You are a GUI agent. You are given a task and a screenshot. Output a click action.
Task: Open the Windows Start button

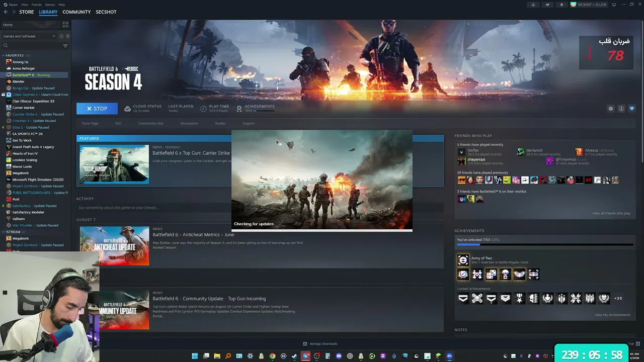pos(195,356)
